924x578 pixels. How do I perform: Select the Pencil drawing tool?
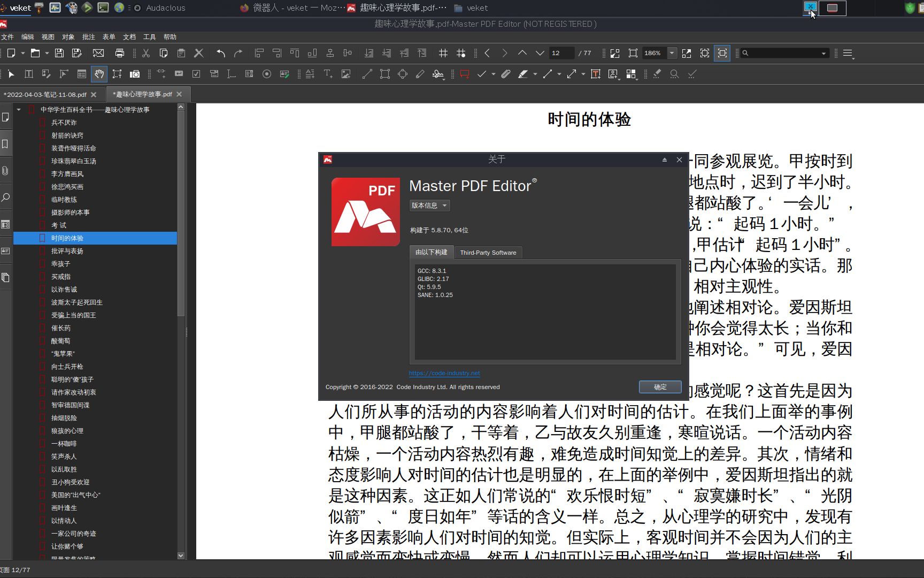(x=420, y=74)
